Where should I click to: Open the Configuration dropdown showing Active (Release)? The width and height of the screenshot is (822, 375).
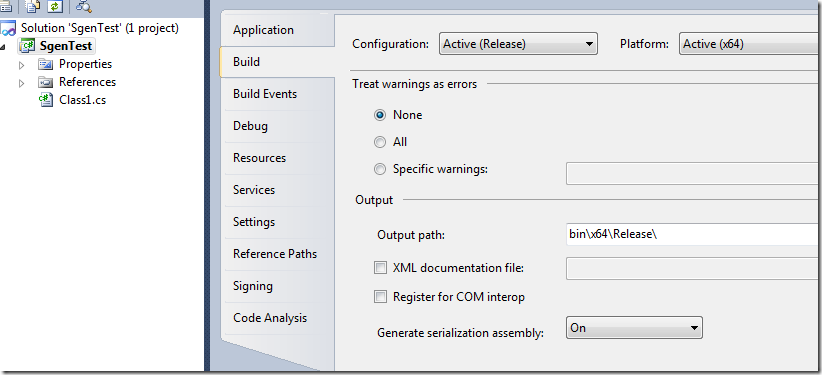[x=518, y=44]
